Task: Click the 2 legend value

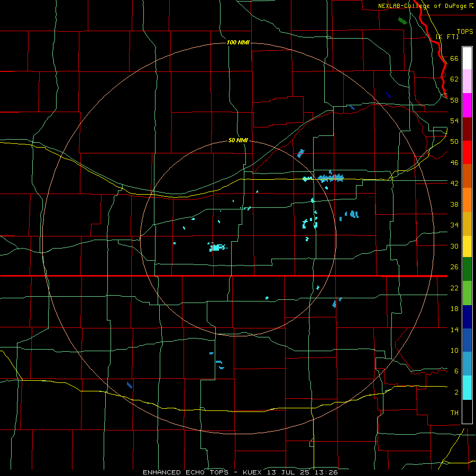Action: (456, 392)
